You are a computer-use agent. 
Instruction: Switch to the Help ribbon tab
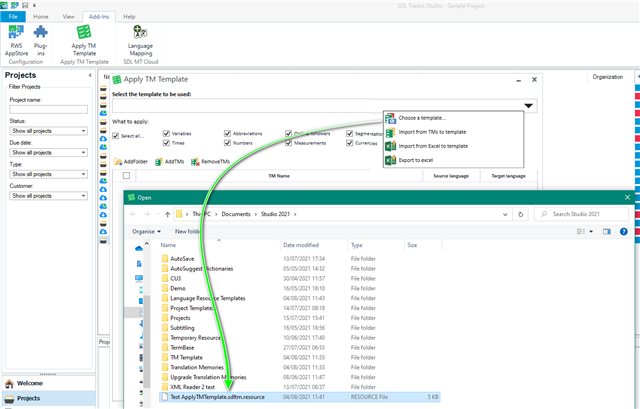point(129,17)
